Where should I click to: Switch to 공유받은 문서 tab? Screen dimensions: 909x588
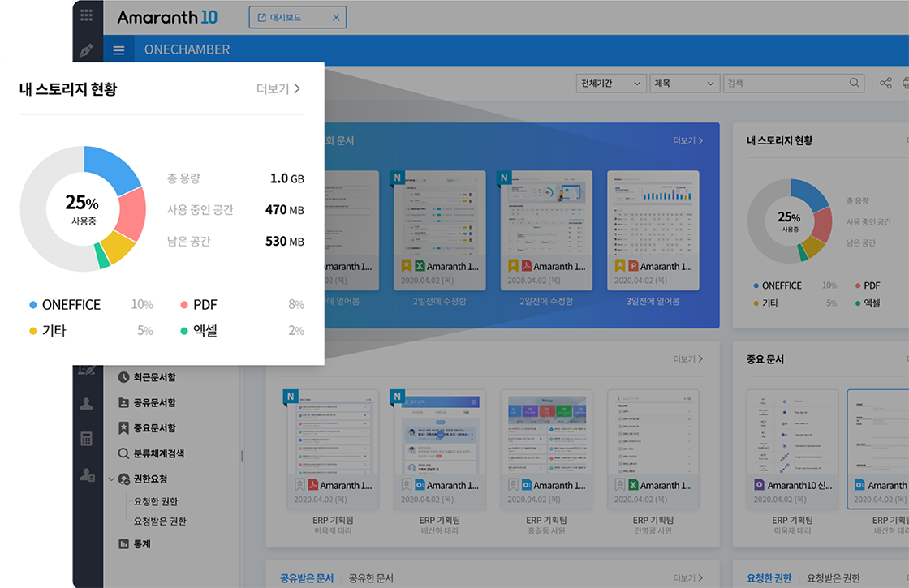(307, 578)
